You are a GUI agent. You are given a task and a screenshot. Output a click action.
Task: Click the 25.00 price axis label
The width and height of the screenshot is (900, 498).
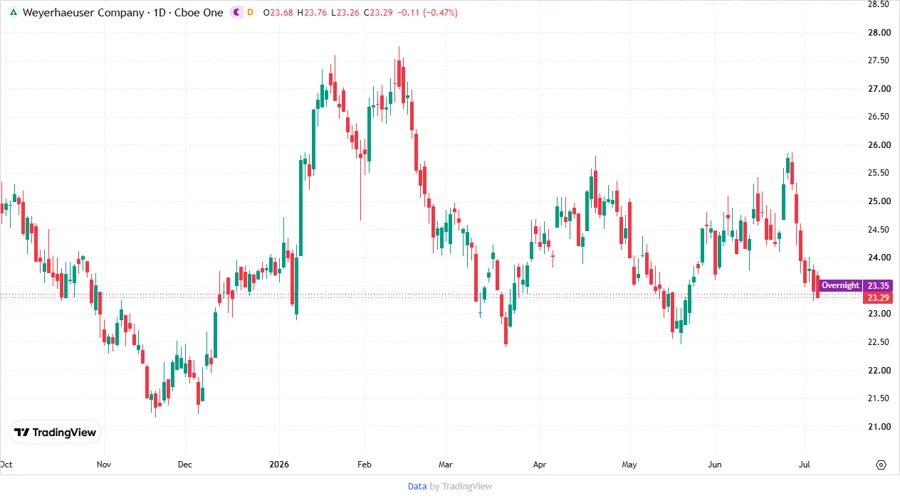pos(879,201)
